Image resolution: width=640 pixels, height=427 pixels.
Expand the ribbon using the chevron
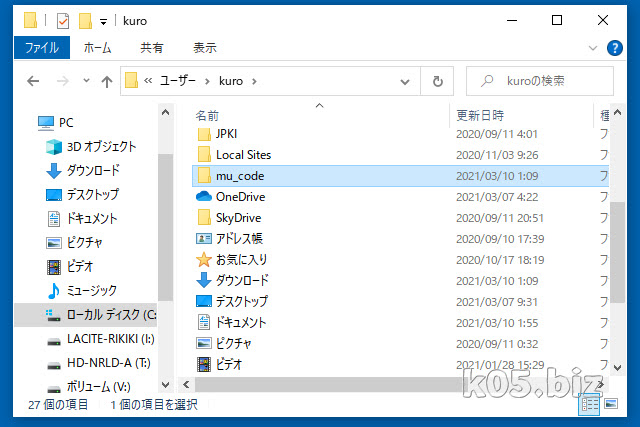(x=593, y=48)
